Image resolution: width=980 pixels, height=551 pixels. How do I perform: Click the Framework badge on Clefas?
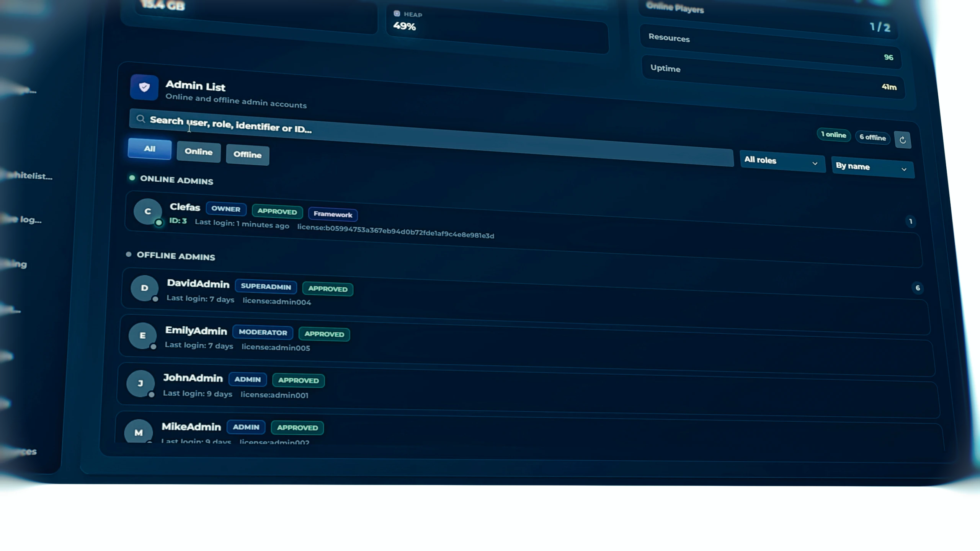333,214
